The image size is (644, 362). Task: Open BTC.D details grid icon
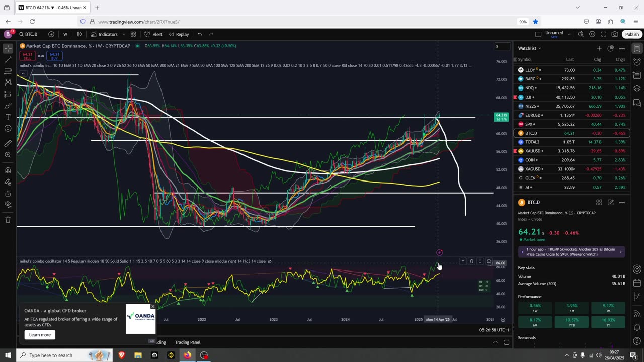(599, 202)
